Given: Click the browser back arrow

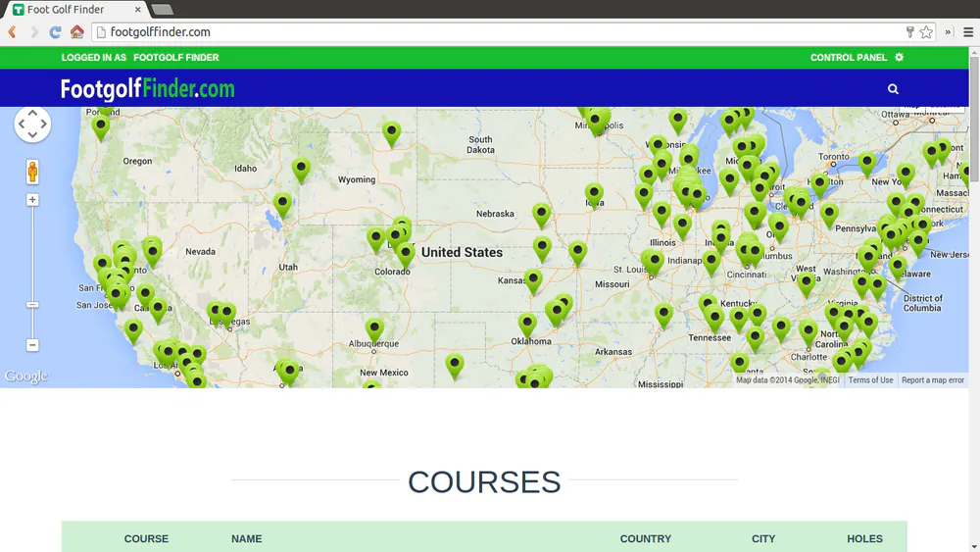Looking at the screenshot, I should (x=12, y=32).
